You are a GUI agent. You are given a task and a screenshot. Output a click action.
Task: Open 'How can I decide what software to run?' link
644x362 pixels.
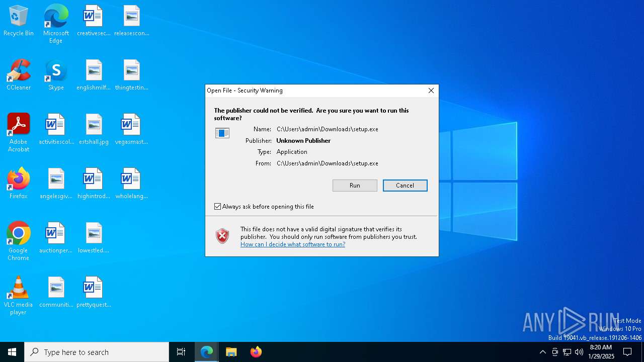pyautogui.click(x=293, y=244)
